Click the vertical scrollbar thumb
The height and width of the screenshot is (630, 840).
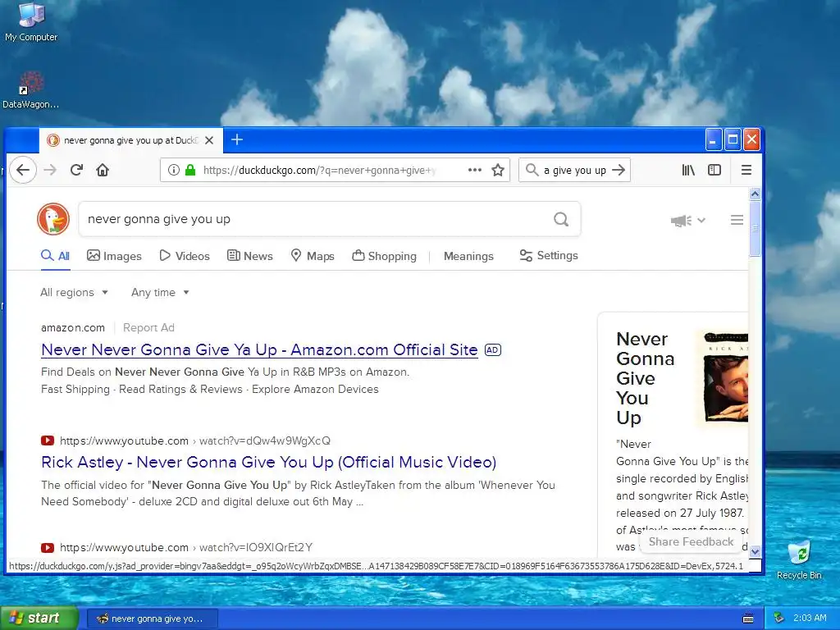pyautogui.click(x=755, y=229)
